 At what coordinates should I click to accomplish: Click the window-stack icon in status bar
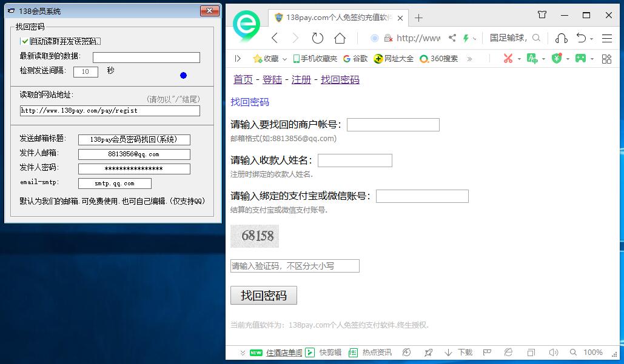[x=531, y=352]
